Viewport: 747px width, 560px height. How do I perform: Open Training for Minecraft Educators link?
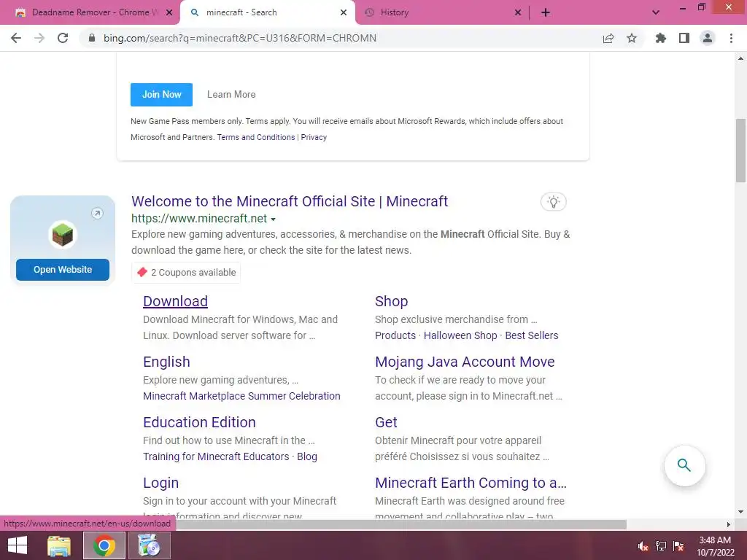216,456
